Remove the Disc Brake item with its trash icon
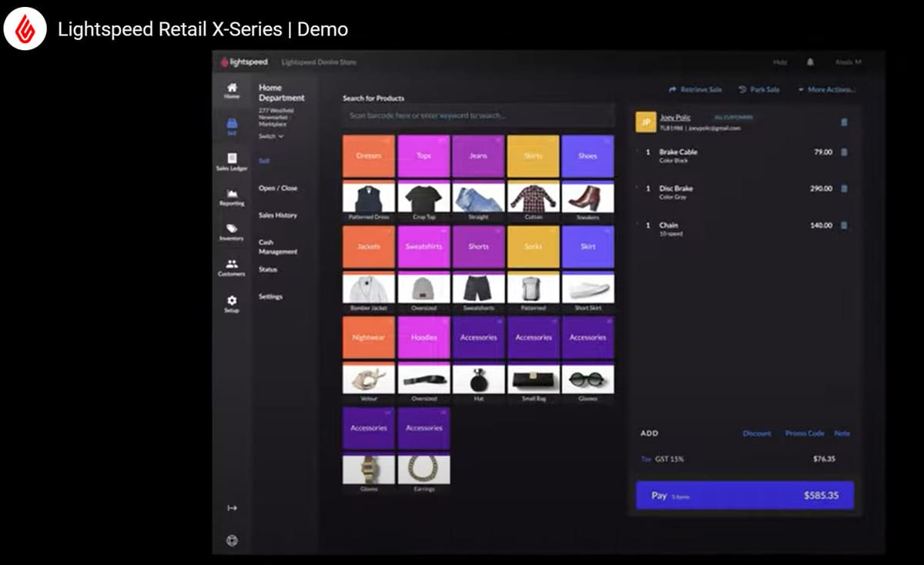 pos(845,189)
